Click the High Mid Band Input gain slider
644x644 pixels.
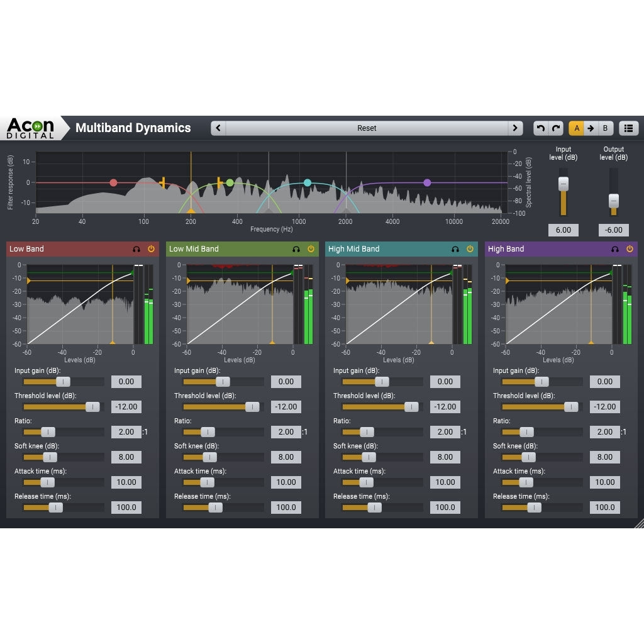tap(382, 382)
